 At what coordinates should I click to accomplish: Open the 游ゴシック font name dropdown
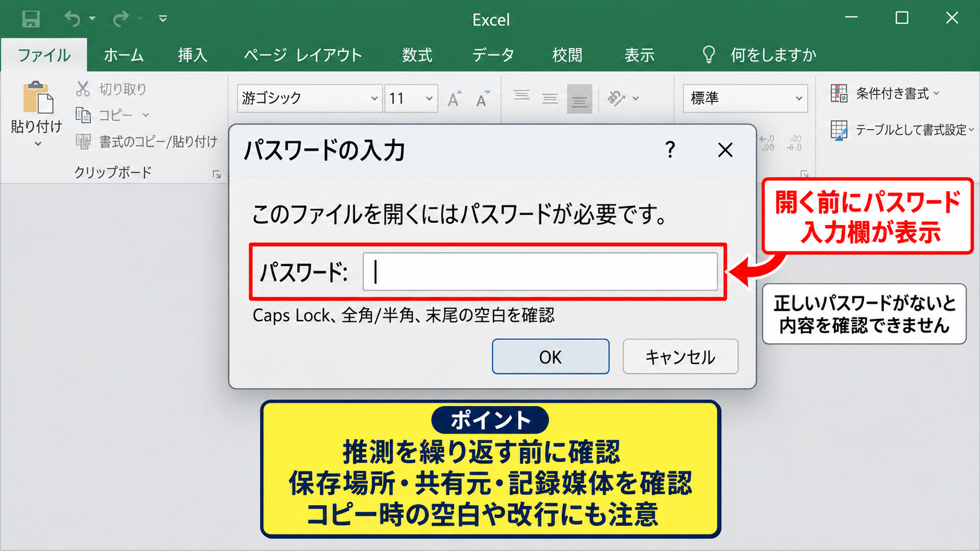pos(374,98)
